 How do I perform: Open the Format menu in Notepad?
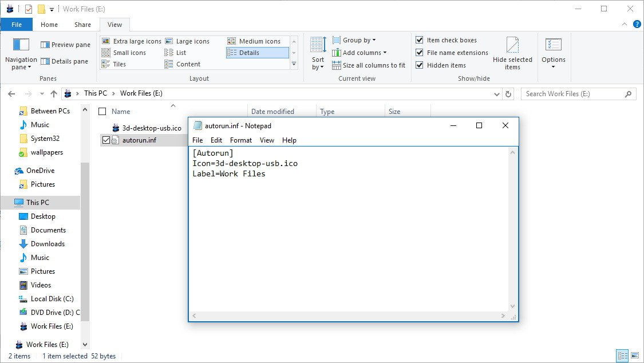tap(240, 140)
